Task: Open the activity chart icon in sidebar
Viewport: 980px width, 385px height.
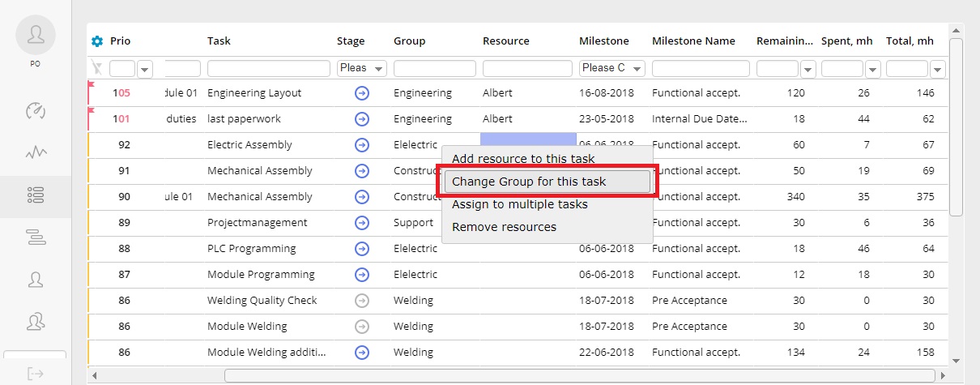Action: [x=36, y=152]
